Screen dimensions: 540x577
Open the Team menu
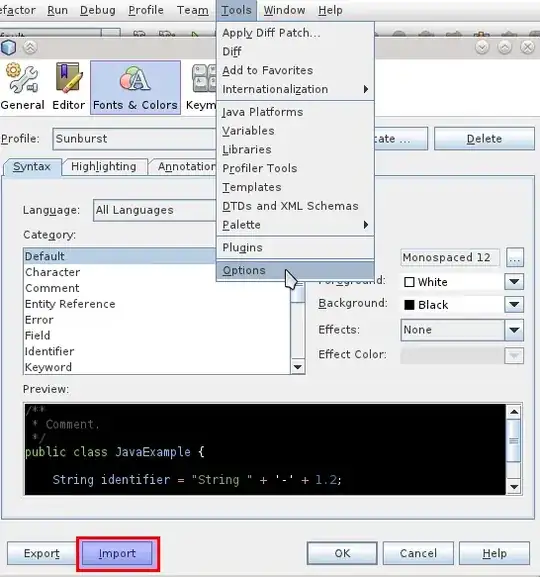[193, 10]
